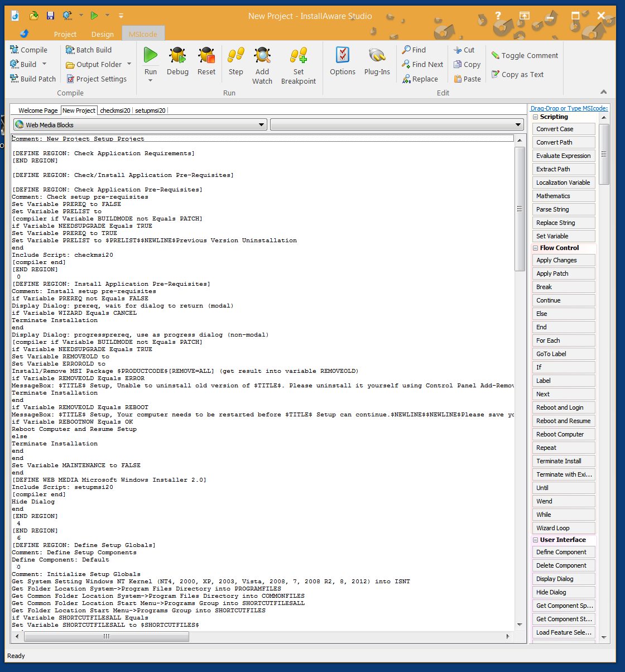Insert the Set Variable command

pyautogui.click(x=564, y=236)
